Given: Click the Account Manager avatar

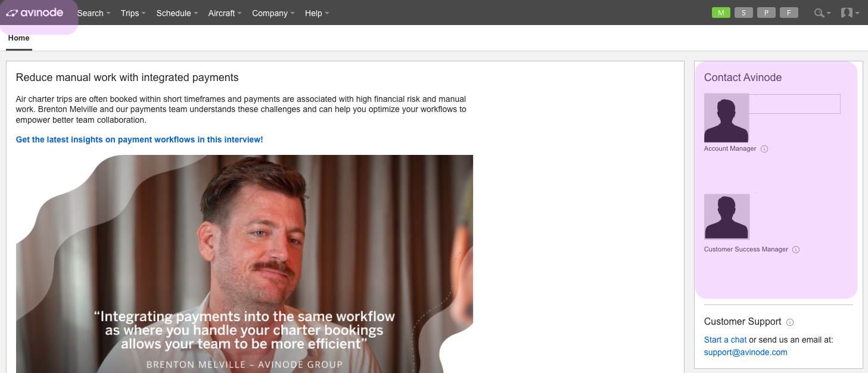Looking at the screenshot, I should pyautogui.click(x=726, y=118).
